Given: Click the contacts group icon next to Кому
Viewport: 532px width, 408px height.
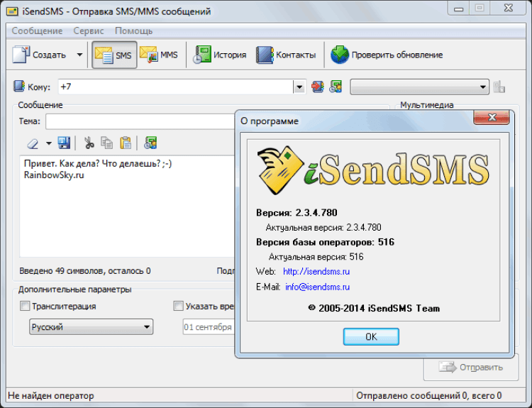Looking at the screenshot, I should (x=336, y=87).
